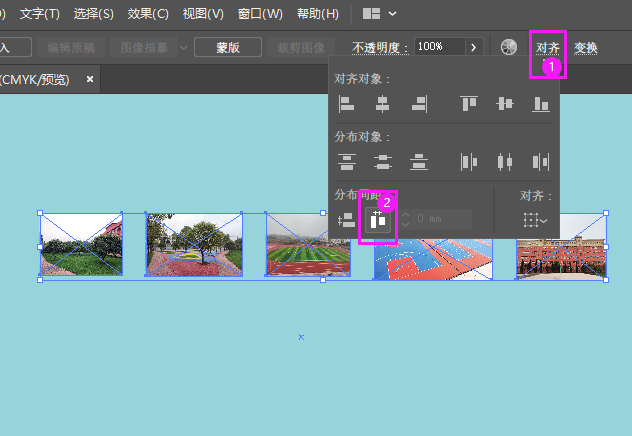Select the playground tree photo thumbnail
This screenshot has width=632, height=436.
tap(194, 245)
